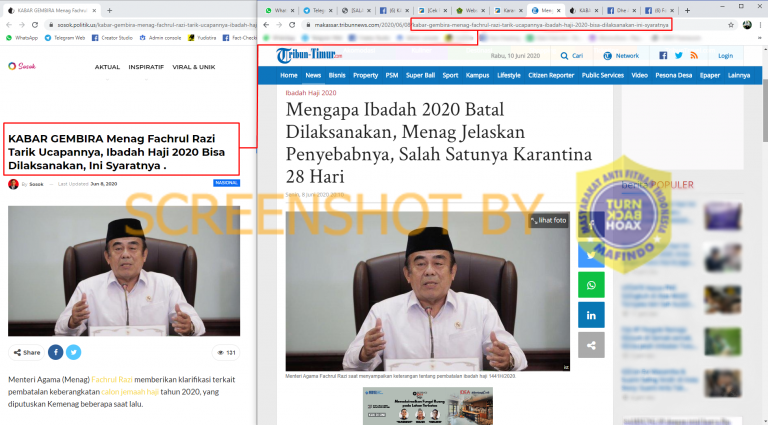Open Telegram Web bookmark in left browser
This screenshot has width=768, height=425.
pyautogui.click(x=65, y=38)
